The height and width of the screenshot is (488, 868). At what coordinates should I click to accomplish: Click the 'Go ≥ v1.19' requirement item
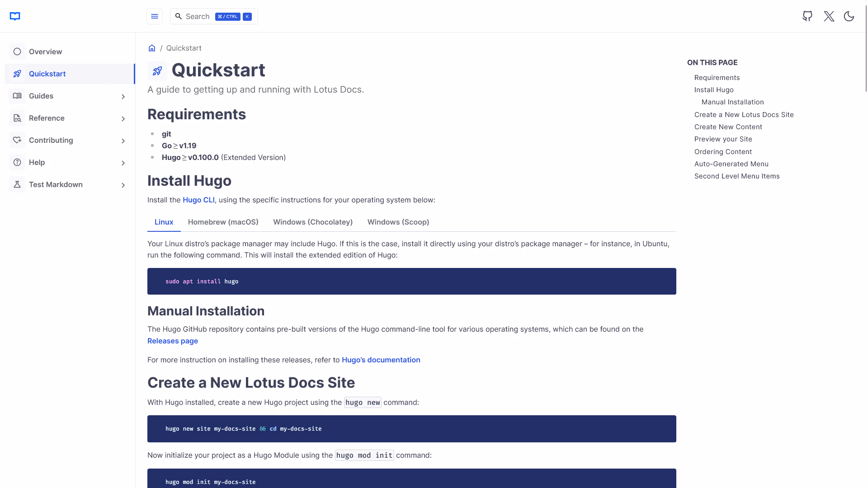pos(179,146)
